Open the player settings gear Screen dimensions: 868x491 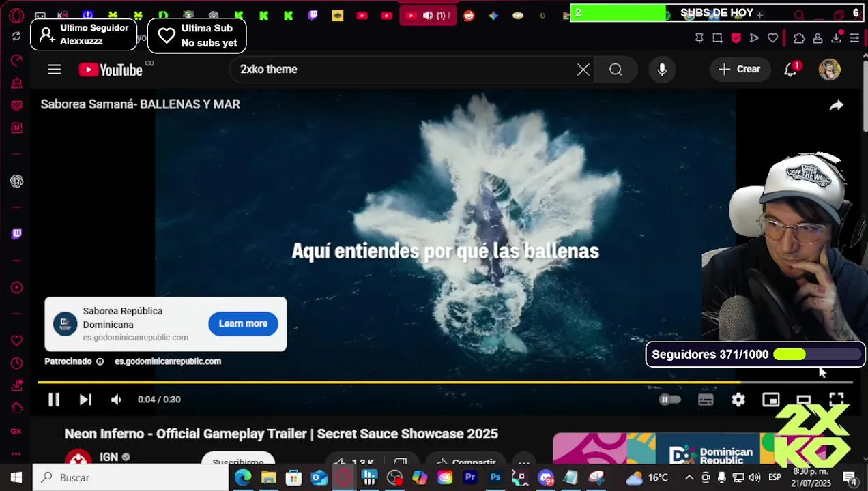tap(738, 400)
